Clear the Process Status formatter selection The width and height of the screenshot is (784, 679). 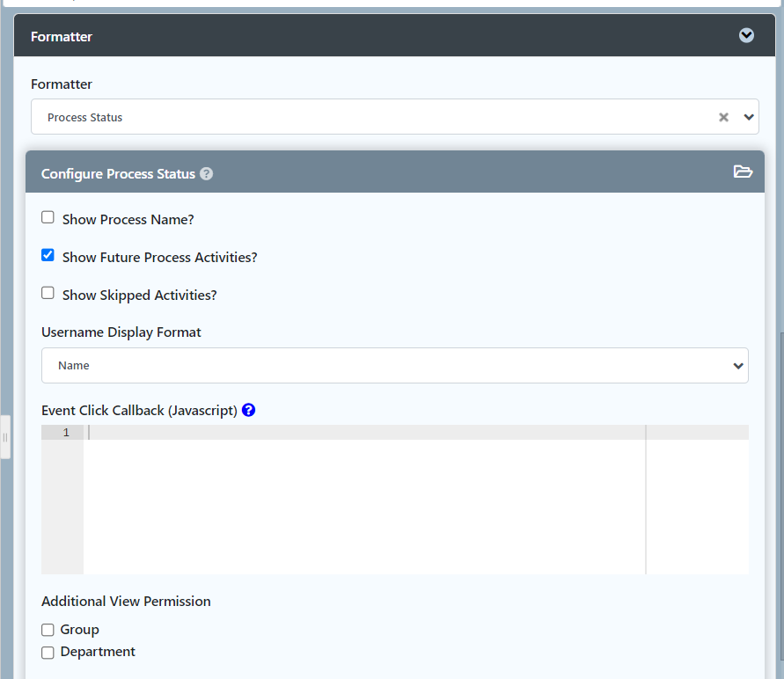click(723, 117)
